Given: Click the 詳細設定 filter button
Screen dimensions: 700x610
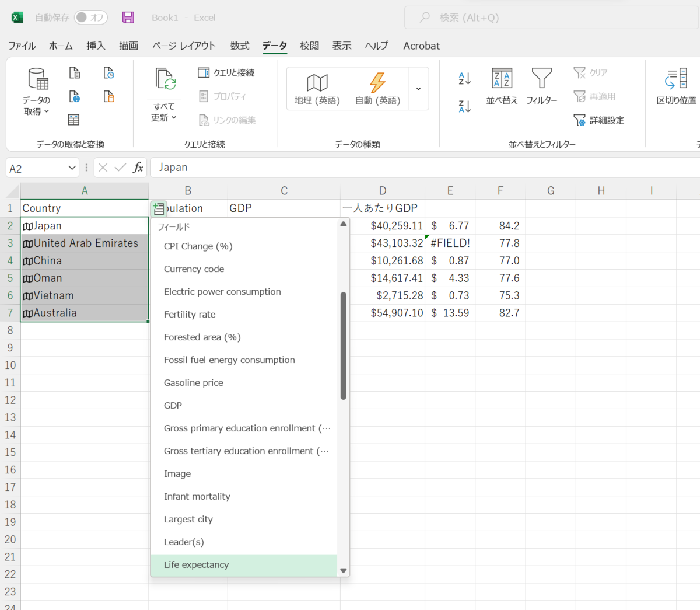Looking at the screenshot, I should tap(599, 120).
